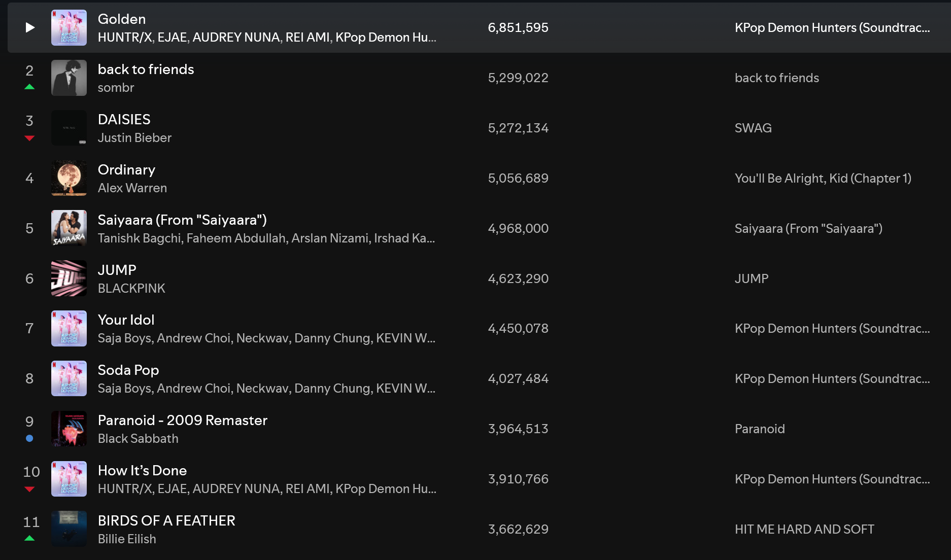Open How It's Done cover art
951x560 pixels.
69,479
